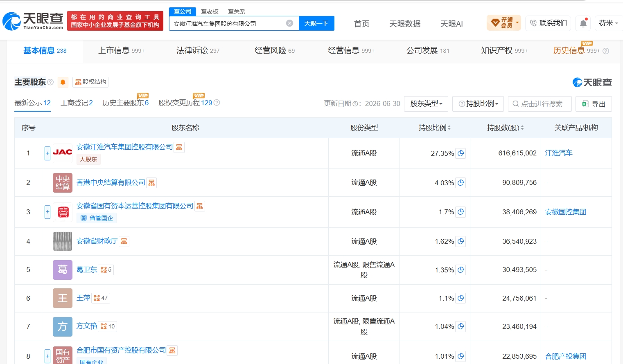Select the 工商登记 sub-tab
Image resolution: width=623 pixels, height=364 pixels.
pyautogui.click(x=77, y=103)
